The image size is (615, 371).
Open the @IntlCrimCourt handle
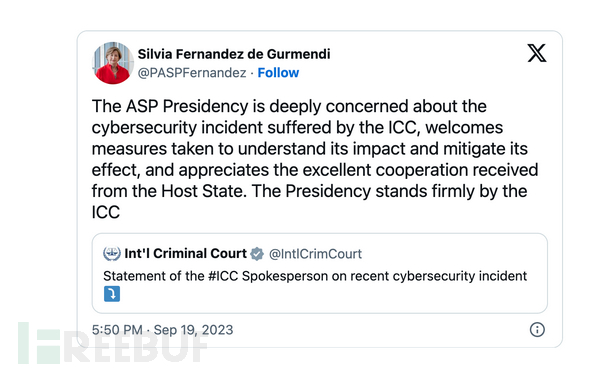315,254
